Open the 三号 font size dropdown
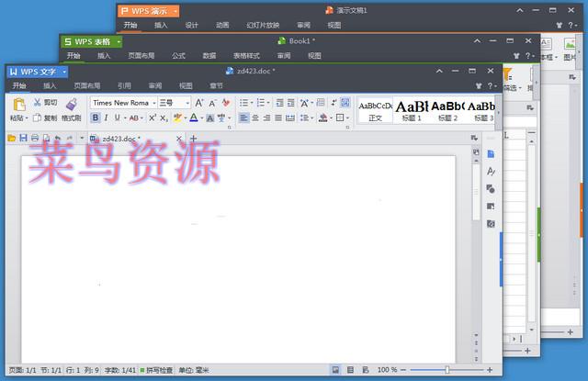This screenshot has height=381, width=588. click(187, 103)
